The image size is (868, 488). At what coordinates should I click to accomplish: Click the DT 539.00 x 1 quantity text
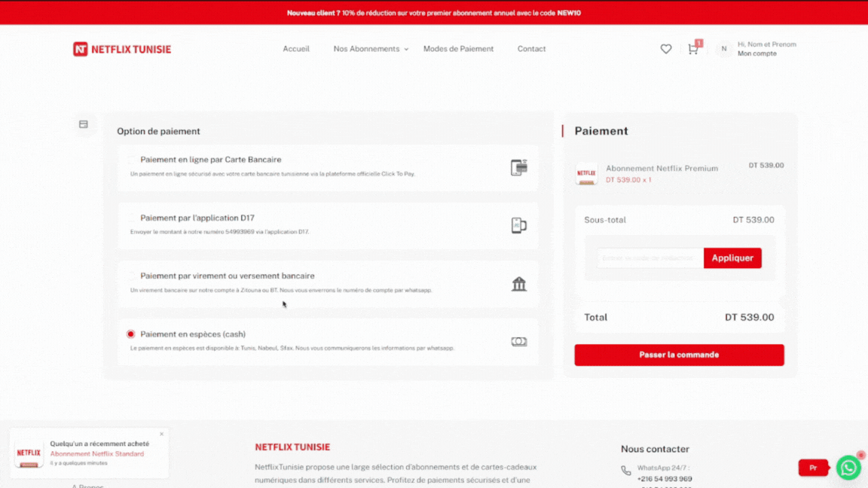click(x=628, y=180)
